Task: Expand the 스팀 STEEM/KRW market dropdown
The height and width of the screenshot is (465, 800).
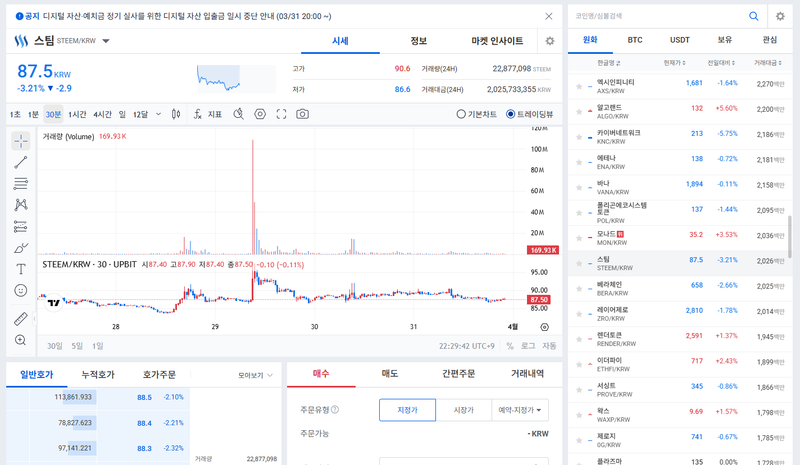Action: (106, 41)
